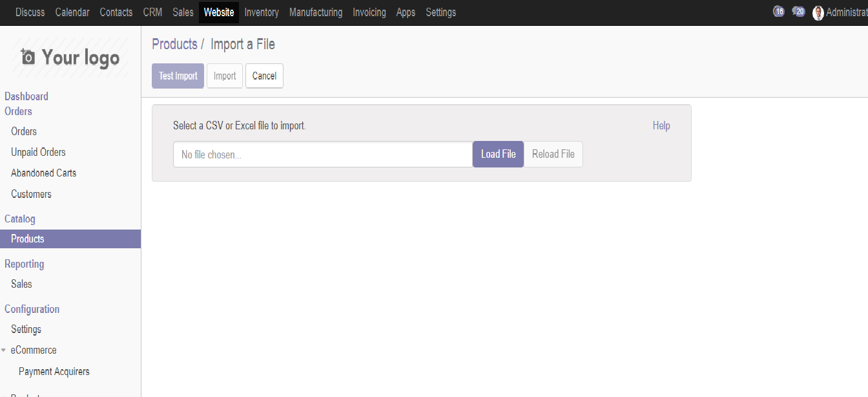868x397 pixels.
Task: Open the Dashboard sidebar section
Action: (x=26, y=96)
